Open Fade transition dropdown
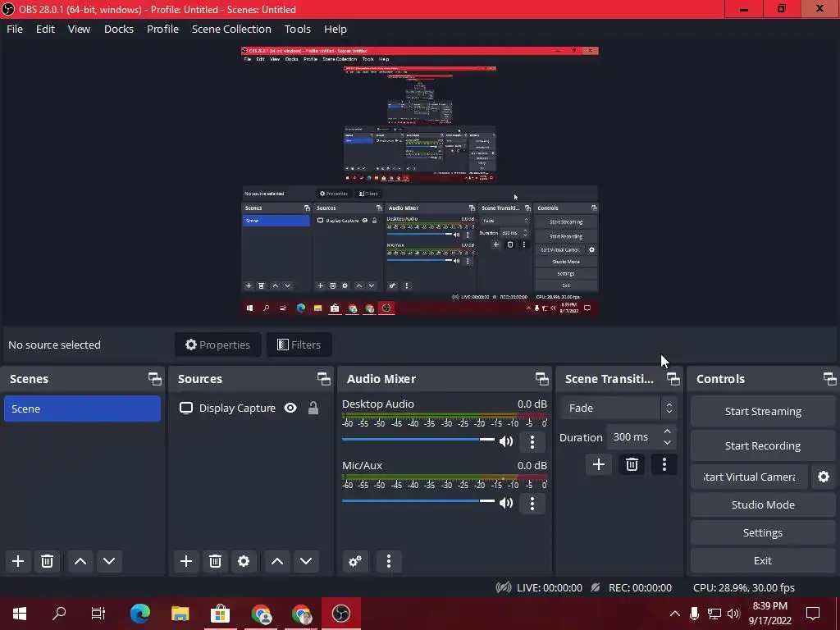Screen dimensions: 840x630 pyautogui.click(x=619, y=409)
